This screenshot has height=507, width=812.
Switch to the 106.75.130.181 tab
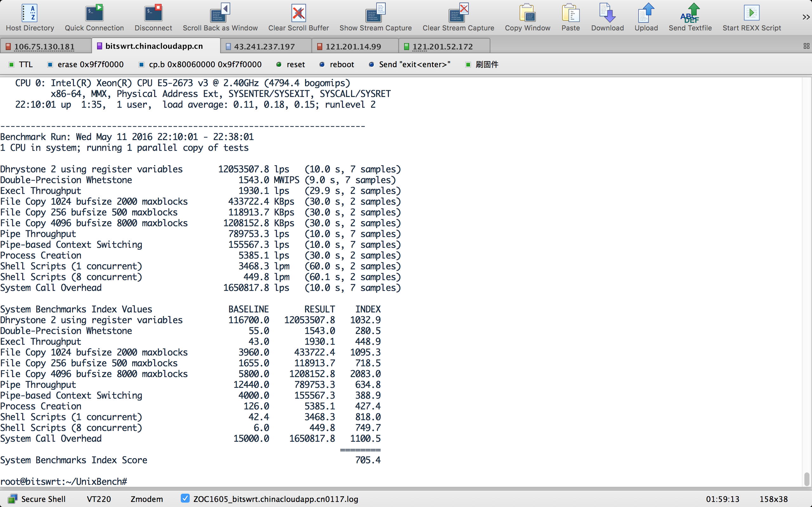tap(44, 47)
